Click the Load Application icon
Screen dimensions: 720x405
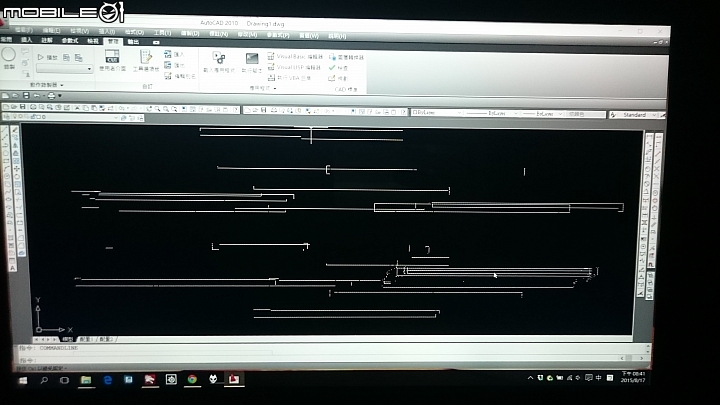point(219,57)
